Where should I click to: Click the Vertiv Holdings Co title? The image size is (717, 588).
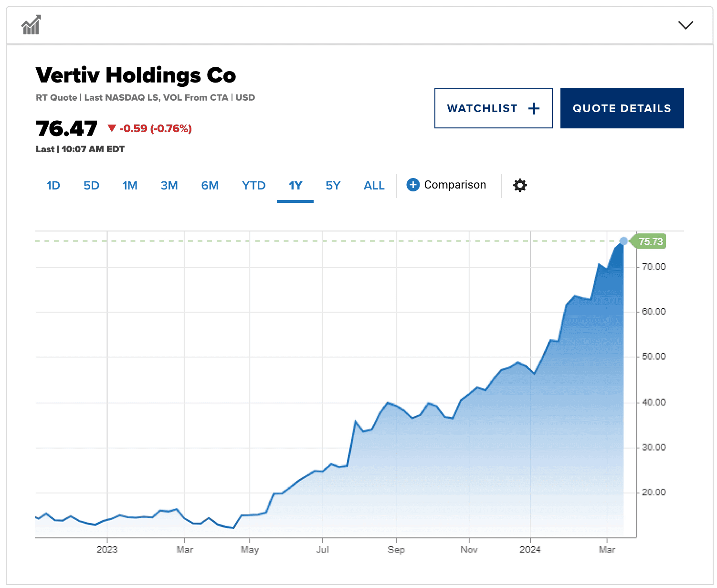click(136, 75)
